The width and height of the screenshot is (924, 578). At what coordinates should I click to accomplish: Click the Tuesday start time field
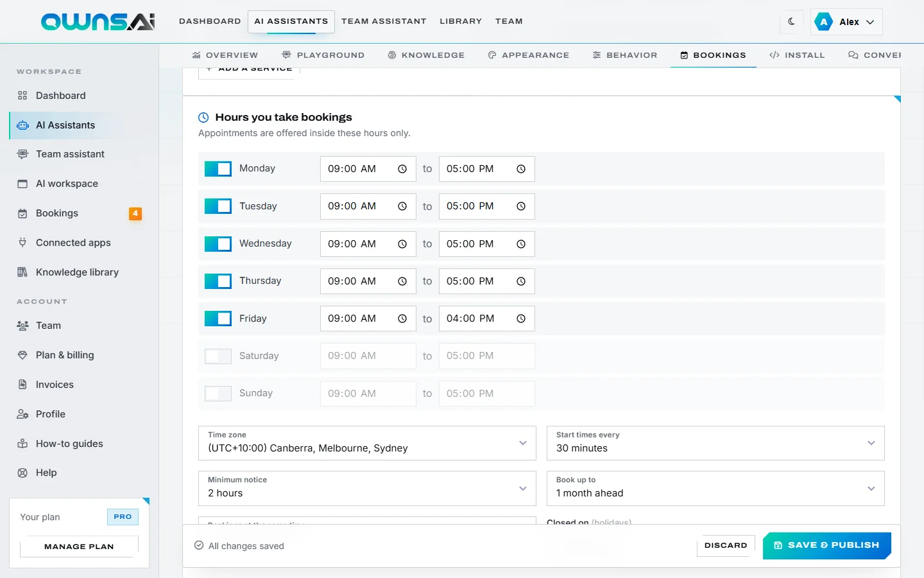[x=368, y=206]
